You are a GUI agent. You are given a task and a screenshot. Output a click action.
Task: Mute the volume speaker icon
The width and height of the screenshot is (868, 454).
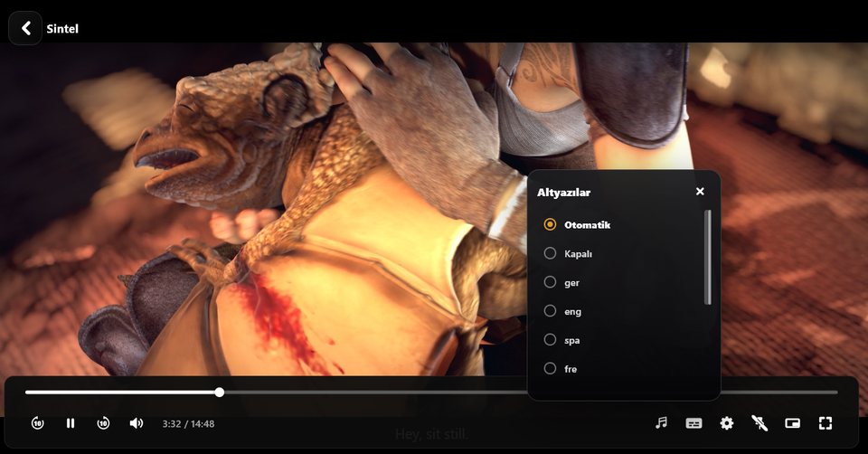(137, 423)
